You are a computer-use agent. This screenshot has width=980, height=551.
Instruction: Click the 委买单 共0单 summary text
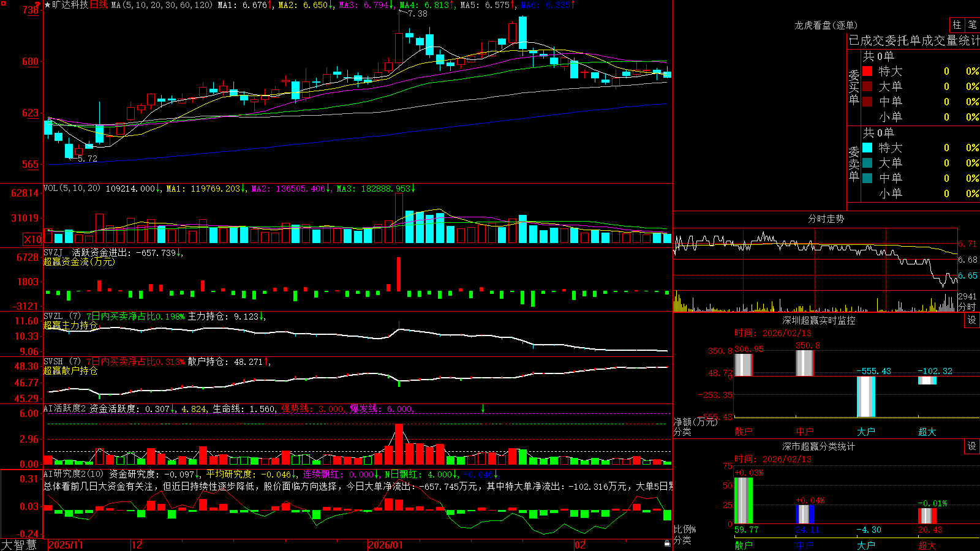[878, 56]
